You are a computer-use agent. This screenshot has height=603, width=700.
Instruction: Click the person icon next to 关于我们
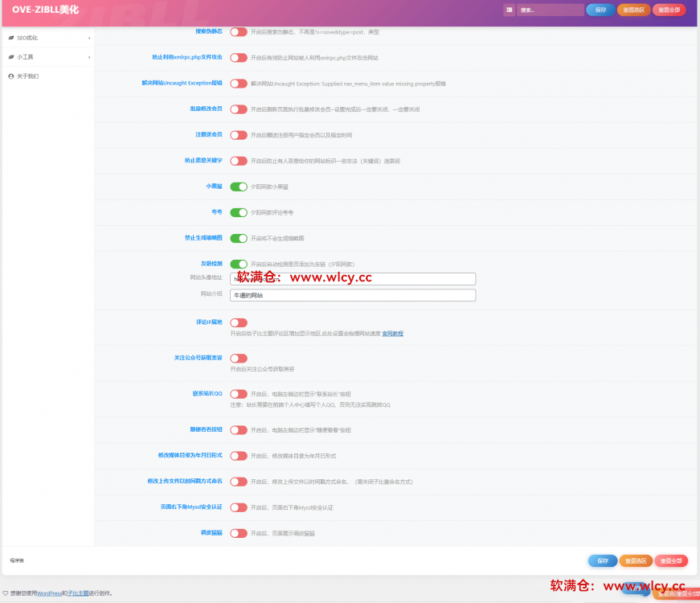point(10,76)
